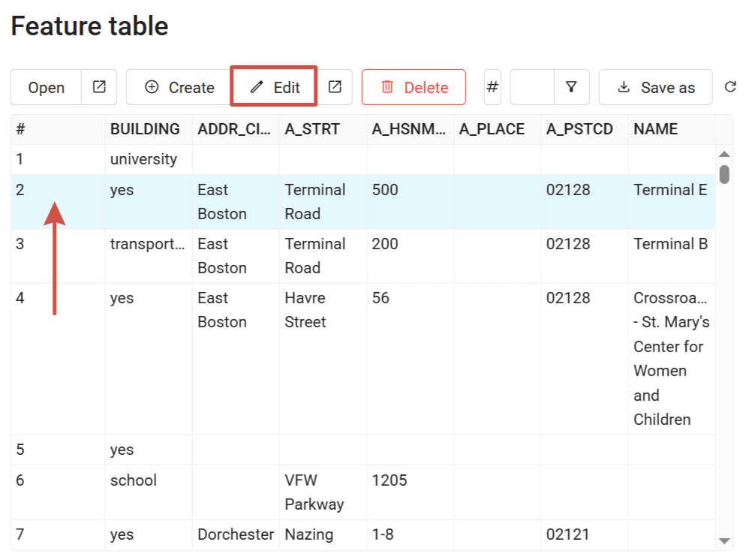The image size is (746, 560).
Task: Click the open-in-new-window icon beside Open
Action: [x=99, y=87]
